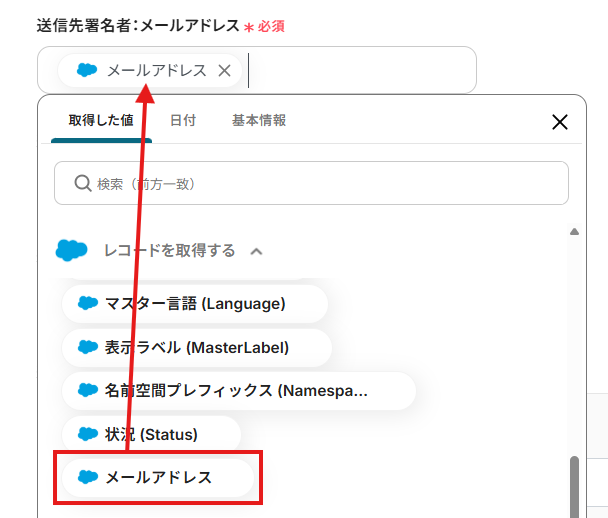
Task: Select 名前空間プレフィックス (Namespace) value
Action: pyautogui.click(x=236, y=391)
